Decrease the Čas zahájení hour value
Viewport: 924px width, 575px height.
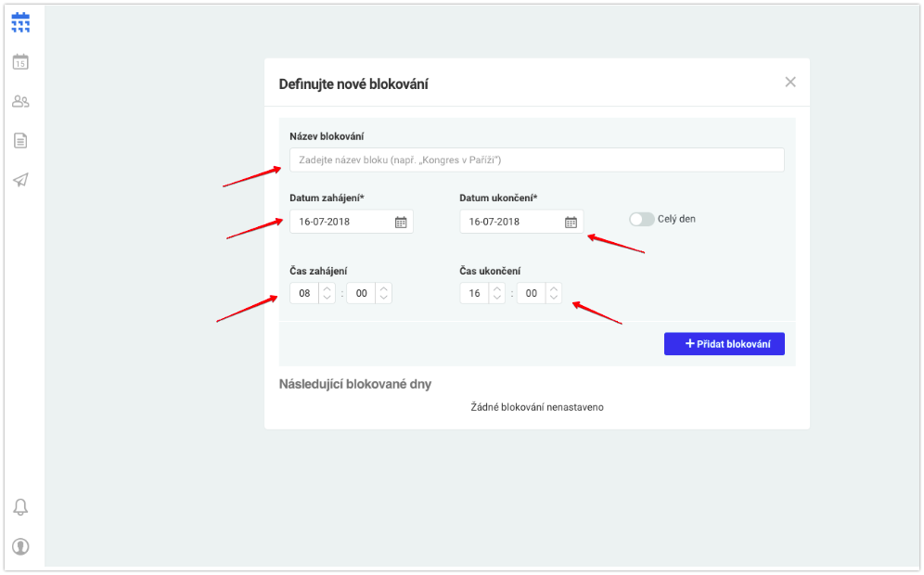327,298
